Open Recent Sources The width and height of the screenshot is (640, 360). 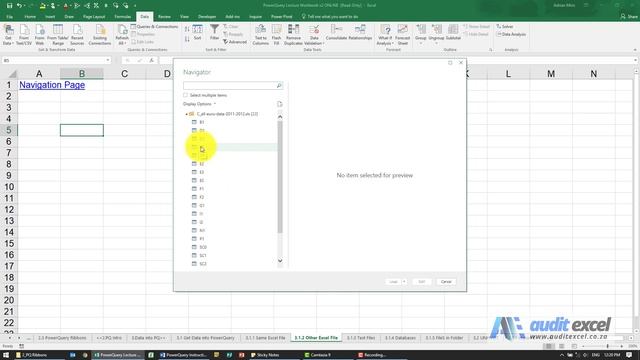[77, 34]
